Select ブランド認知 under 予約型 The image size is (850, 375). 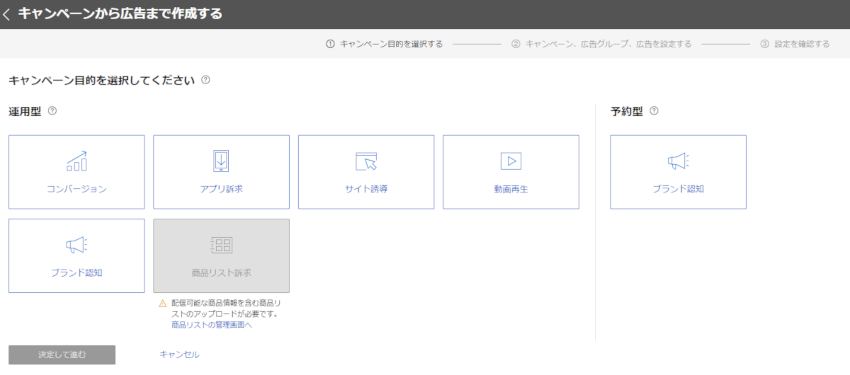click(x=678, y=172)
